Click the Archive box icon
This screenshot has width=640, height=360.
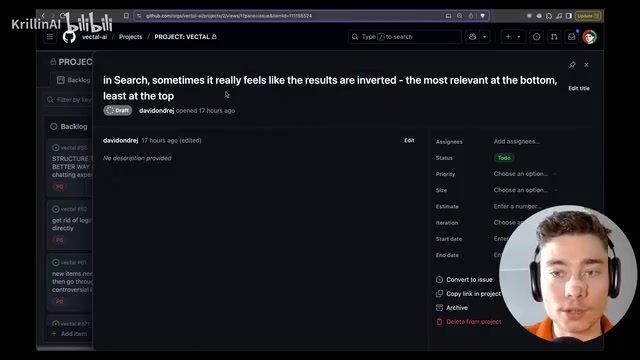point(439,307)
